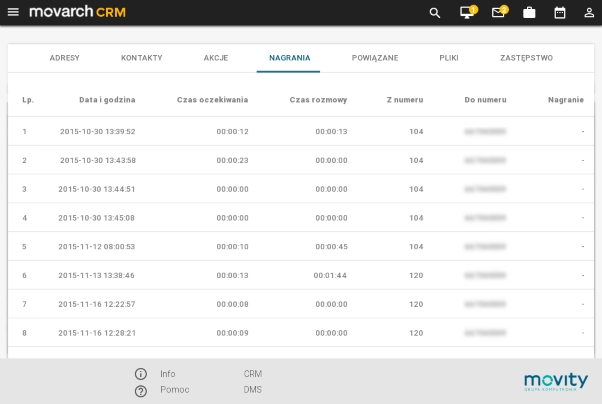Click the DMS link in footer
602x404 pixels.
252,390
